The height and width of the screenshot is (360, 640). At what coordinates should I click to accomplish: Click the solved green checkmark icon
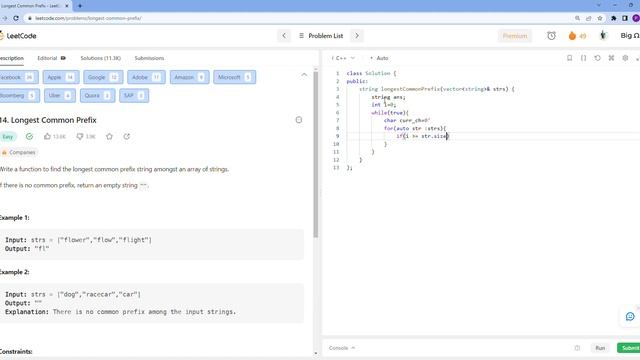point(29,137)
